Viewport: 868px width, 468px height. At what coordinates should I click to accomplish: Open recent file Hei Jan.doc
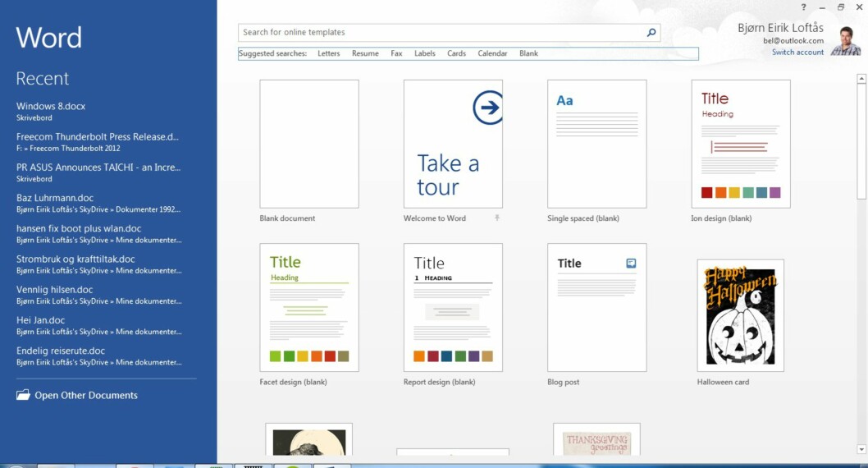98,325
